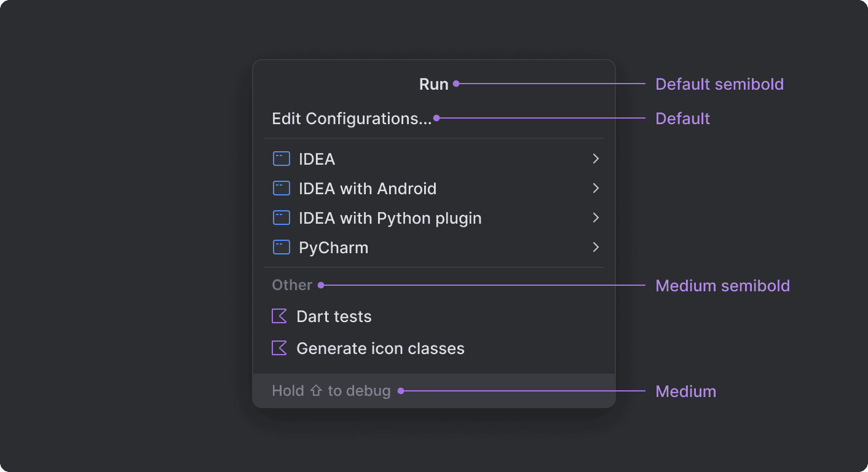
Task: Expand the IDEA with Android submenu arrow
Action: 595,189
